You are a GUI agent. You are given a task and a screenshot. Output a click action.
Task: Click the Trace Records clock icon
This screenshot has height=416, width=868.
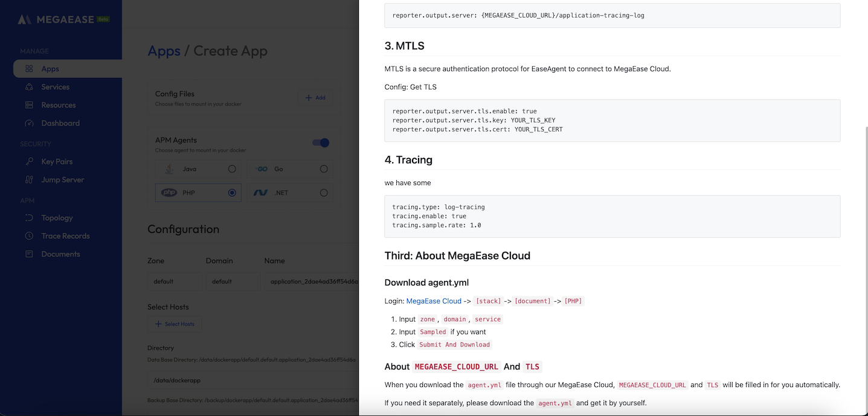pyautogui.click(x=29, y=236)
